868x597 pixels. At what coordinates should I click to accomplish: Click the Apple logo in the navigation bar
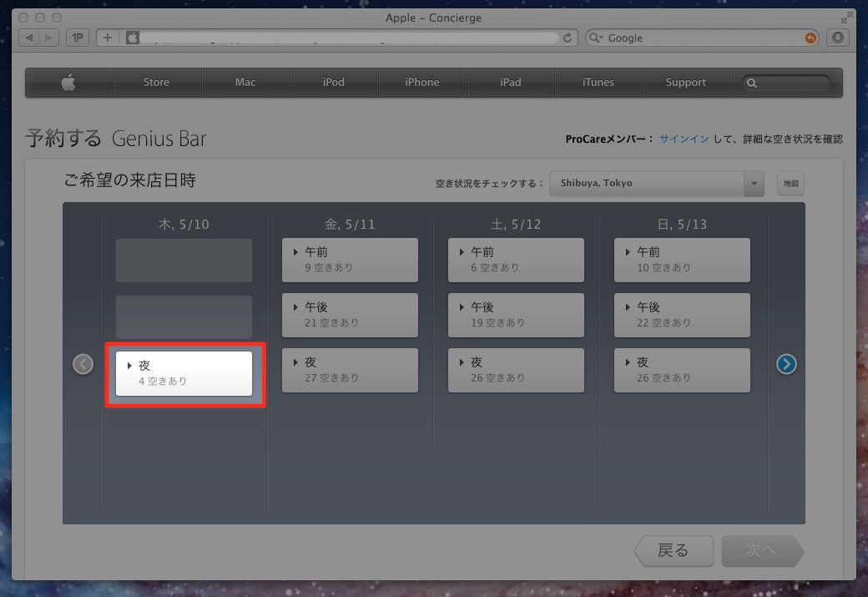[x=68, y=83]
